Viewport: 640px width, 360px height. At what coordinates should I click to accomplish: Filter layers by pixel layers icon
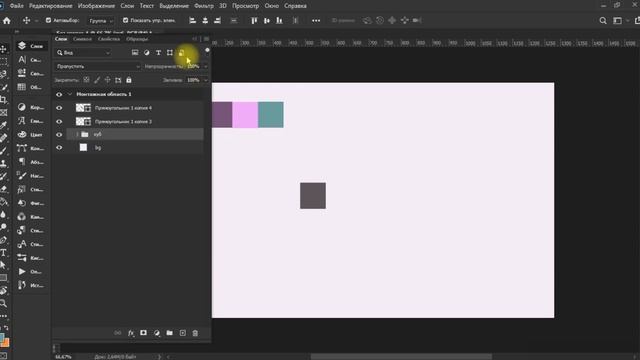(135, 53)
